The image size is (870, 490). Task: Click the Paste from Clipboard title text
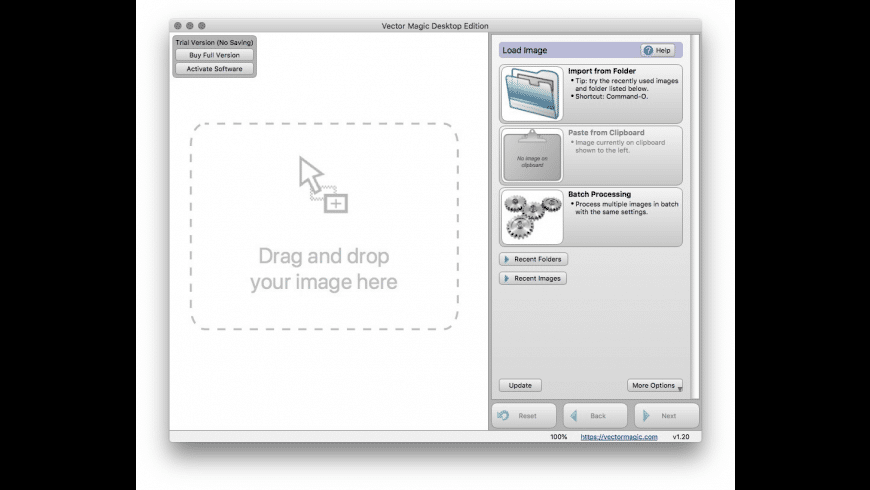606,133
